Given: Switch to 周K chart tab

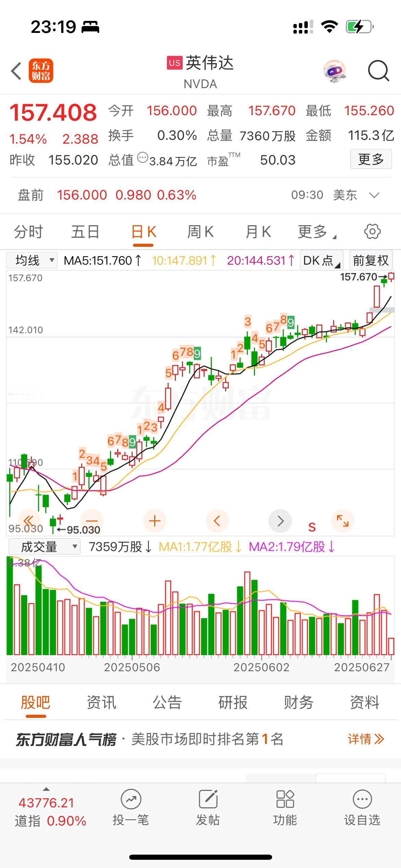Looking at the screenshot, I should coord(200,232).
